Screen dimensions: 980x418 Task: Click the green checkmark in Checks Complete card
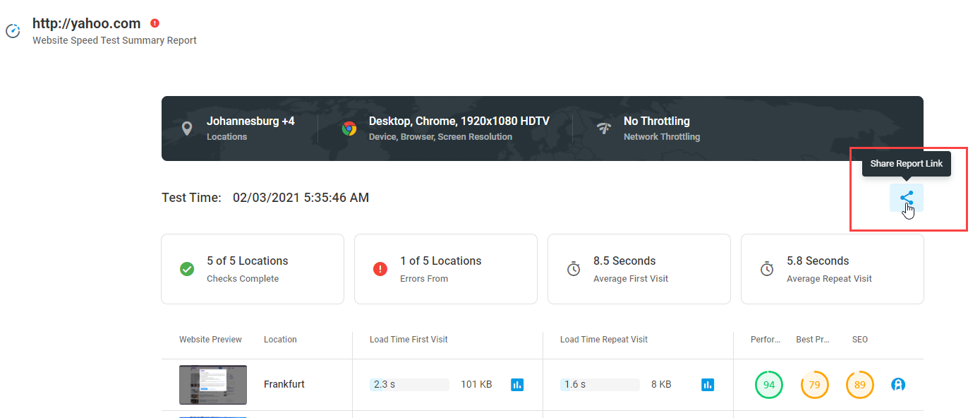(x=187, y=269)
